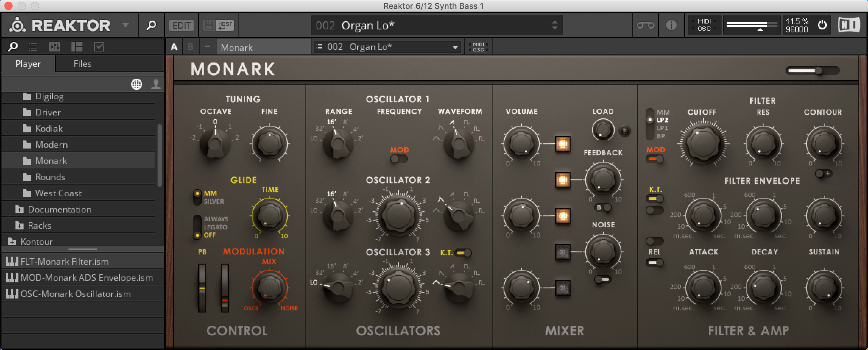The image size is (868, 350).
Task: Click the Glide TIME knob
Action: (269, 216)
